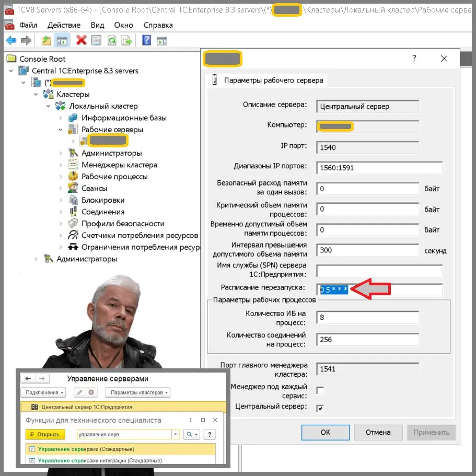Image resolution: width=476 pixels, height=476 pixels.
Task: Open the Properties toolbar icon
Action: pyautogui.click(x=96, y=40)
